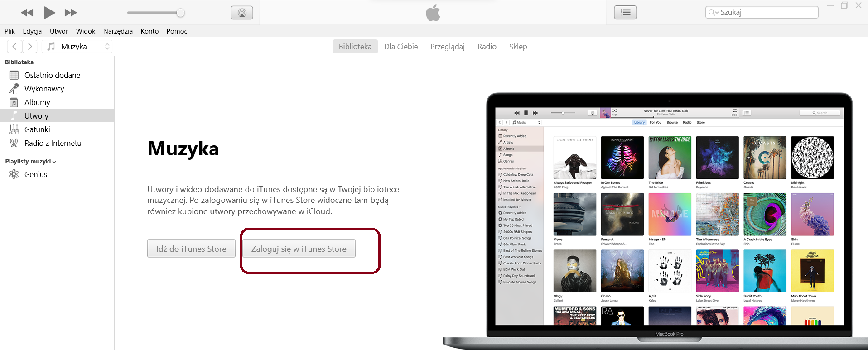Image resolution: width=868 pixels, height=350 pixels.
Task: Adjust the volume slider knob
Action: 180,13
